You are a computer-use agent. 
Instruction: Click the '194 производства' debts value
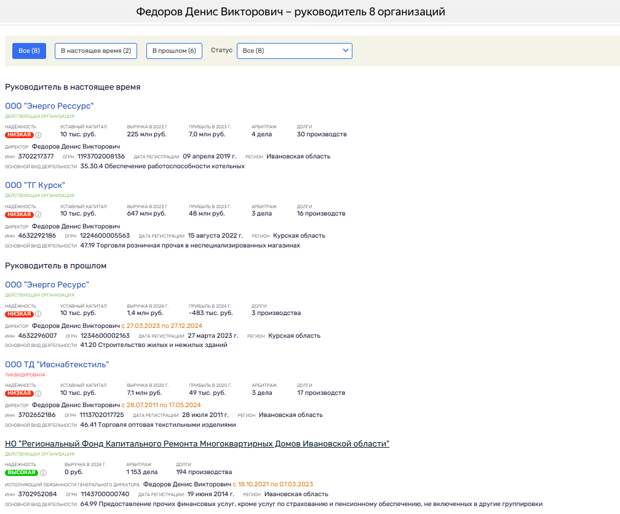(x=204, y=472)
